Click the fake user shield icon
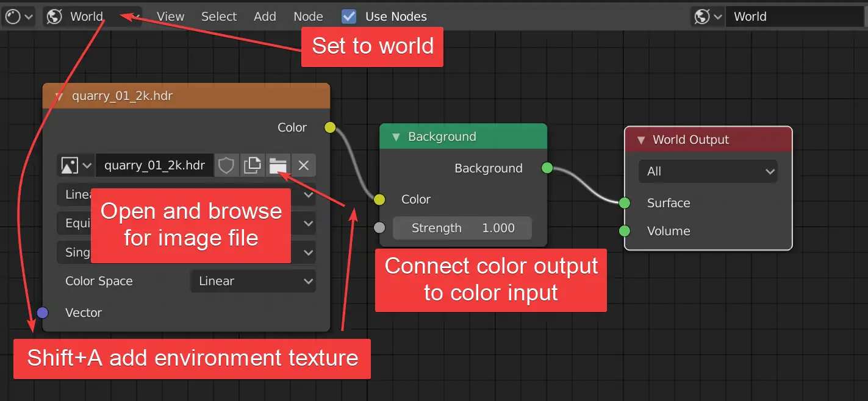This screenshot has width=868, height=401. click(x=226, y=165)
